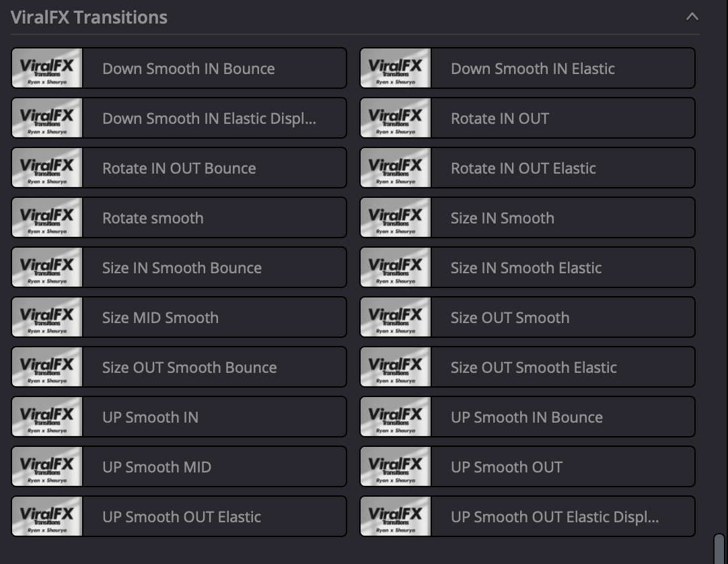Pick the Size OUT Smooth Elastic transition

coord(533,367)
